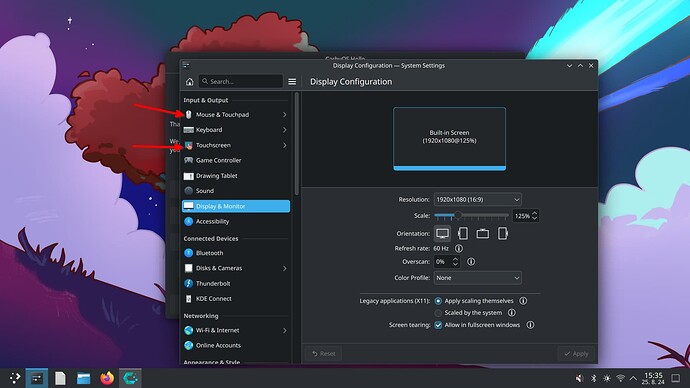This screenshot has width=690, height=388.
Task: Expand hidden system tray icons arrow
Action: point(633,378)
